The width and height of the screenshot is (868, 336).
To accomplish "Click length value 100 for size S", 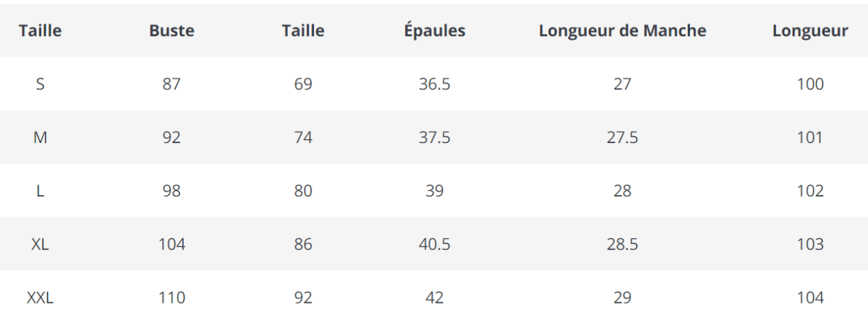I will click(810, 84).
